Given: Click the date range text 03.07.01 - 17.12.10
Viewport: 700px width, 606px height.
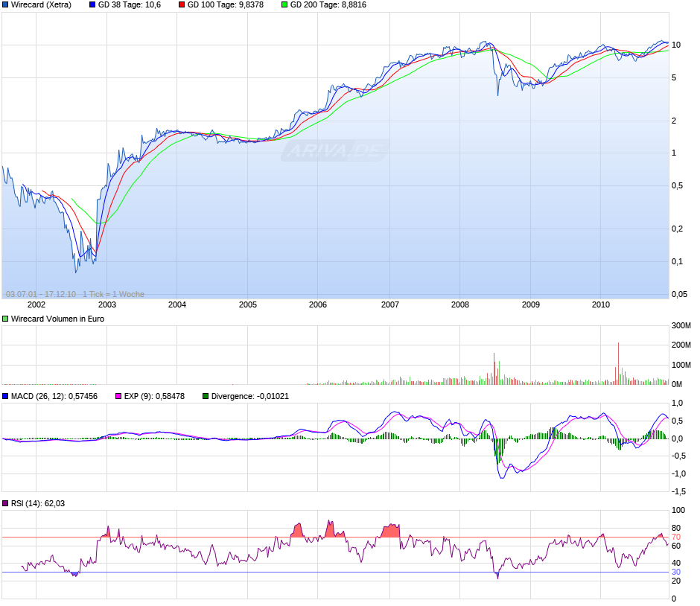Looking at the screenshot, I should [41, 294].
